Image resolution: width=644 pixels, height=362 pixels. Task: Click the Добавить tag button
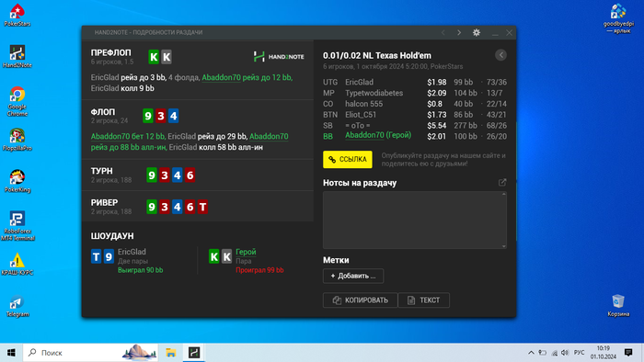pyautogui.click(x=353, y=276)
